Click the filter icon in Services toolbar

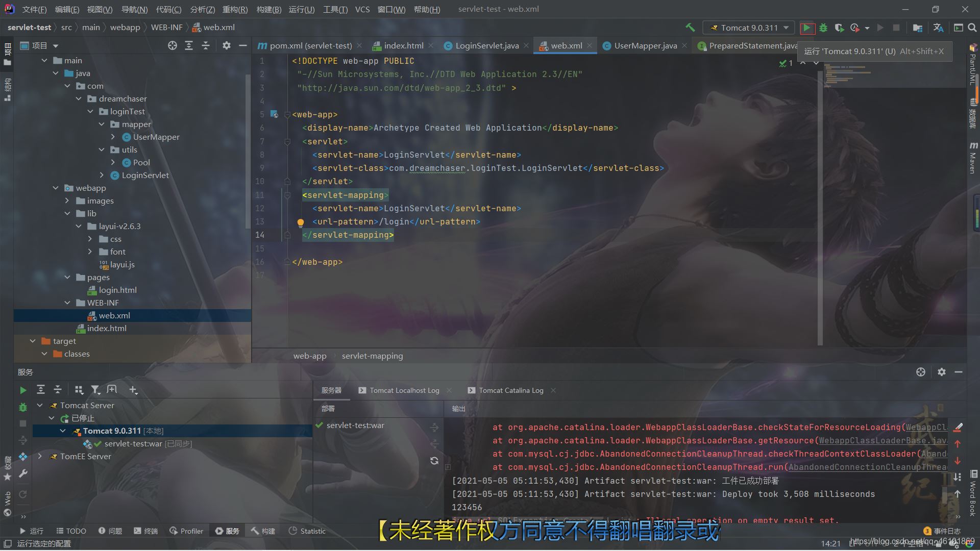(95, 390)
